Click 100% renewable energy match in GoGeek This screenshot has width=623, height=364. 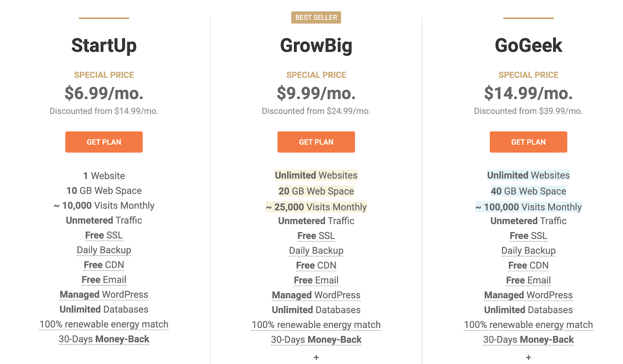pos(528,325)
